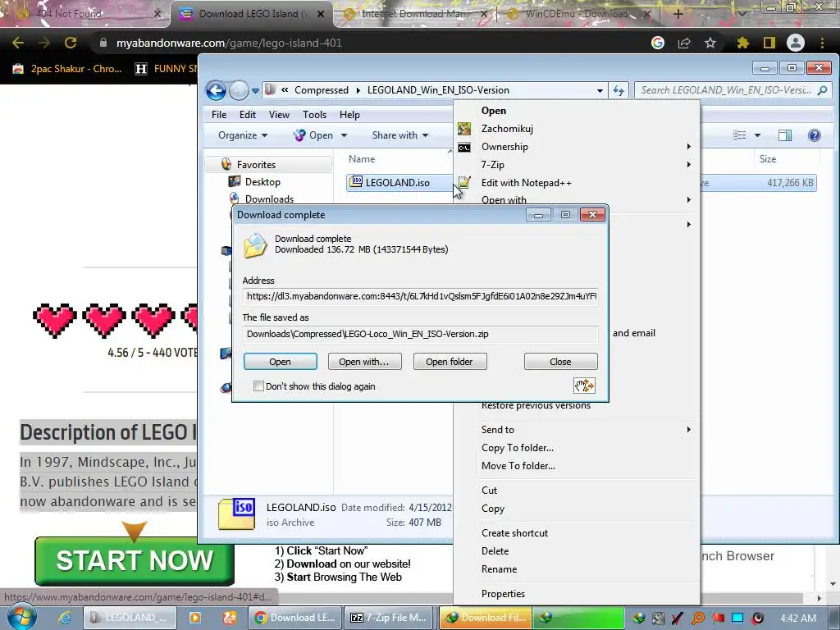Click Explorer search magnifier icon
This screenshot has height=630, width=840.
[x=822, y=90]
